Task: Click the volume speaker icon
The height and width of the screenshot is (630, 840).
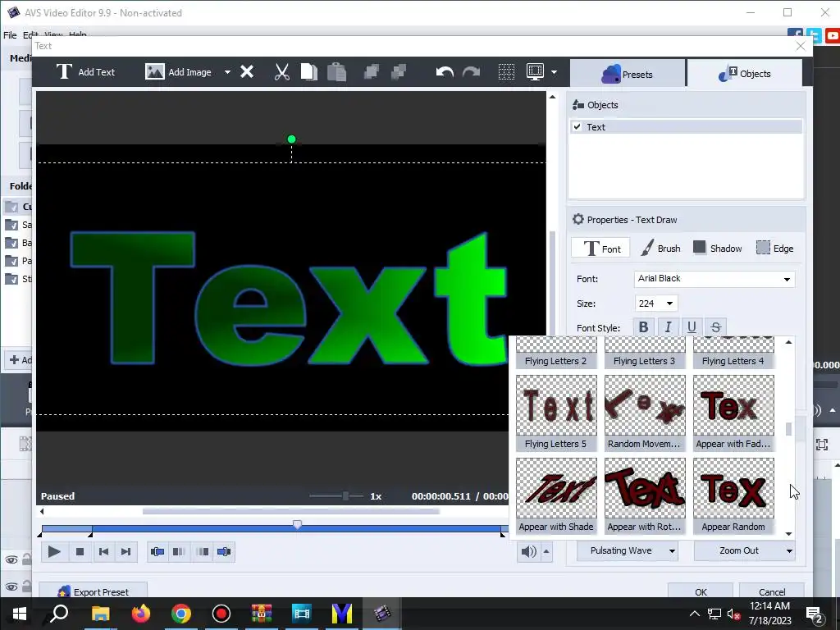Action: point(528,551)
